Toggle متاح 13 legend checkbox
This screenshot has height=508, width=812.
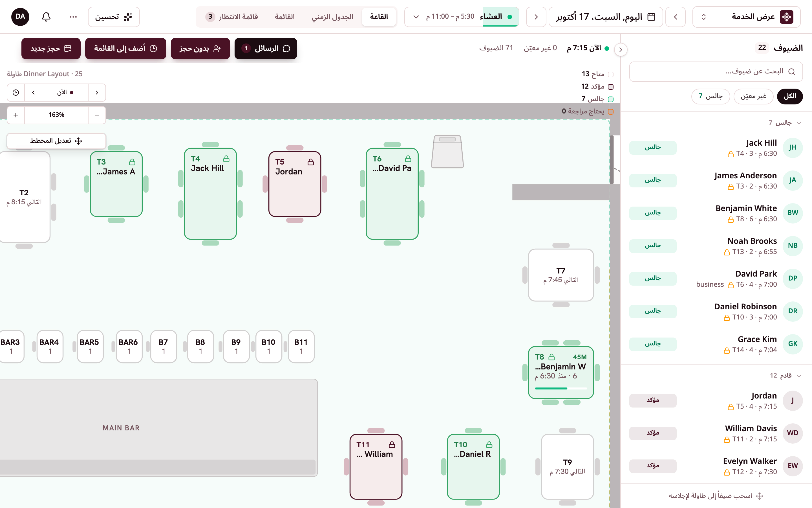611,74
